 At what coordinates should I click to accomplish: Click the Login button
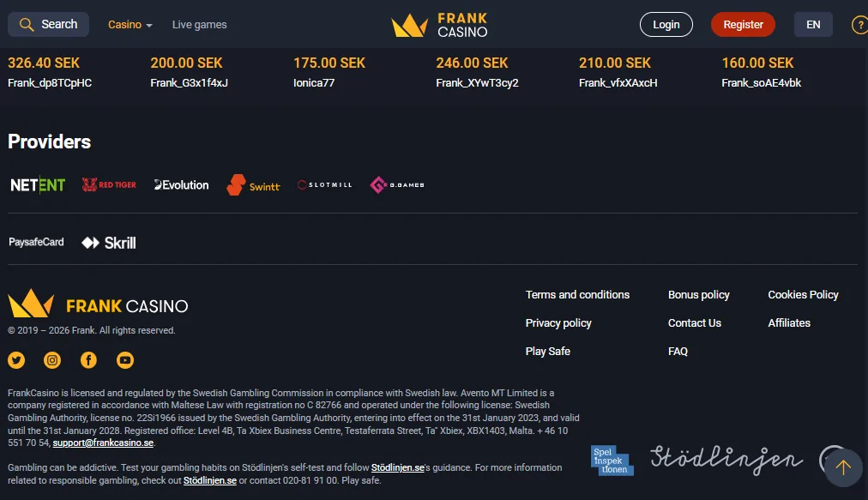click(x=666, y=24)
